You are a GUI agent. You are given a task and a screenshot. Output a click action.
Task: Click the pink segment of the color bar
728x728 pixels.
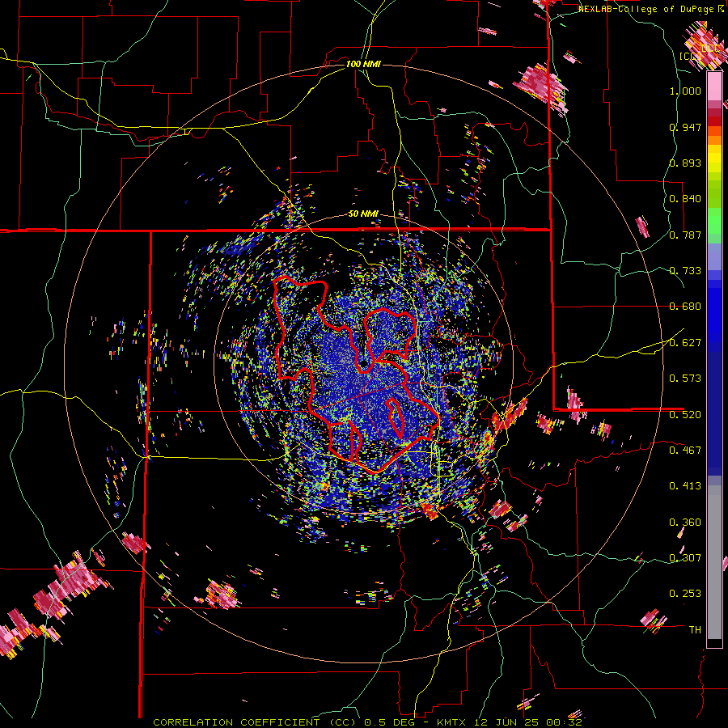714,86
